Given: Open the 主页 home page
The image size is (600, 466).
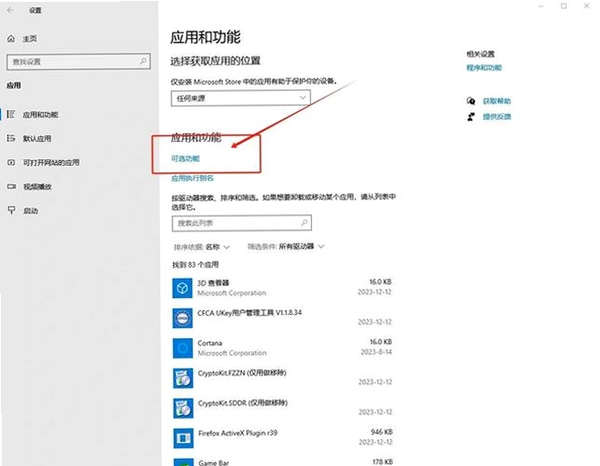Looking at the screenshot, I should 29,39.
